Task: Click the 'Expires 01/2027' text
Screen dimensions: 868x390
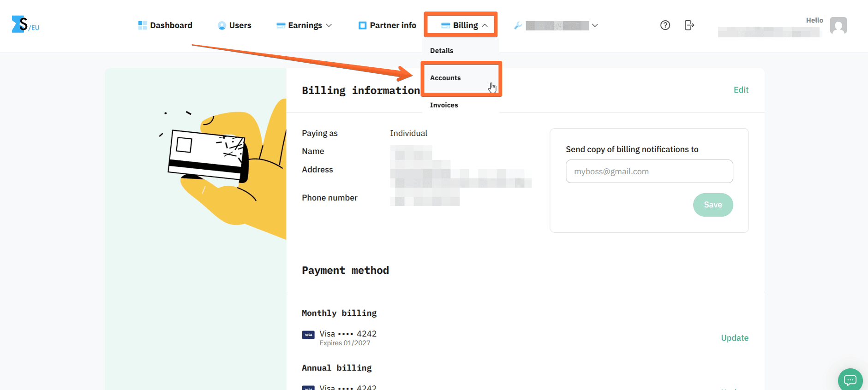Action: tap(345, 343)
